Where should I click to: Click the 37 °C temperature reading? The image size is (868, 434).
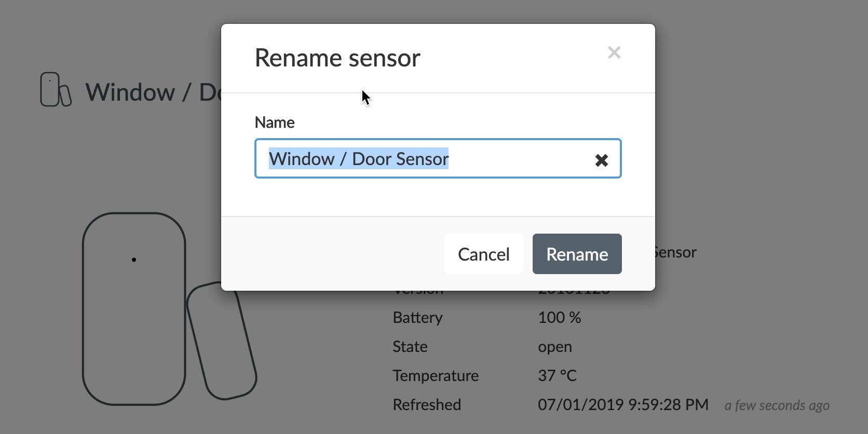(x=557, y=376)
